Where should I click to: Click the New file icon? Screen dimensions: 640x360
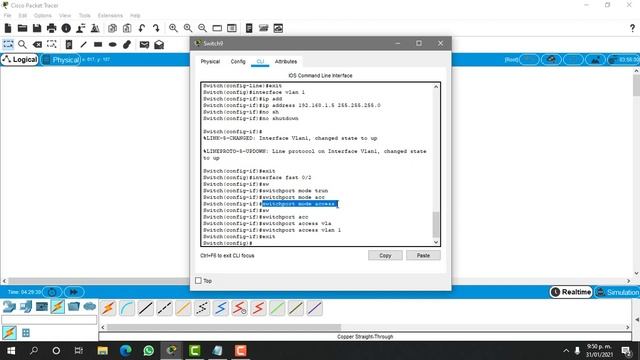[8, 28]
